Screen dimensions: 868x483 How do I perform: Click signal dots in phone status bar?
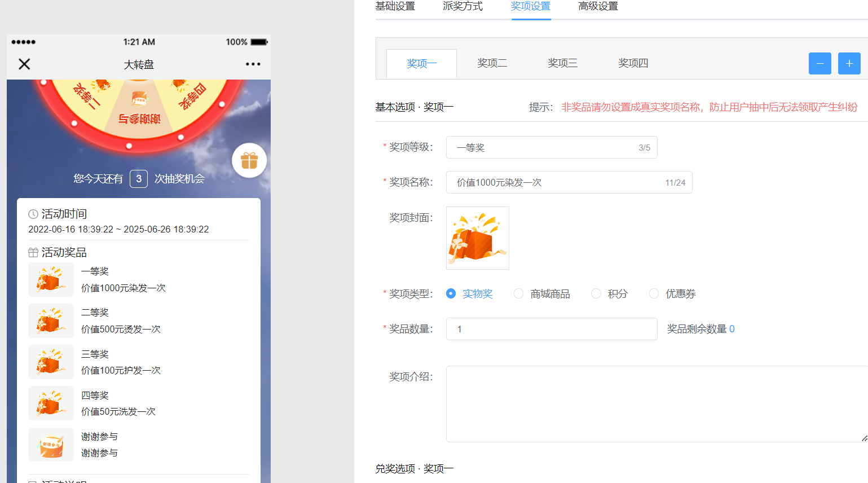23,42
